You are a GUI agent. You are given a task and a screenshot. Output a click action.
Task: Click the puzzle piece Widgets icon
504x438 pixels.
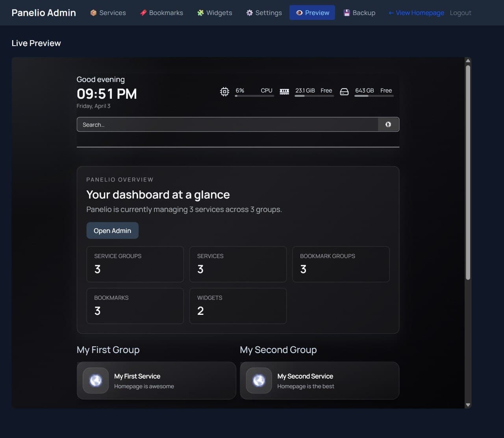pos(200,13)
